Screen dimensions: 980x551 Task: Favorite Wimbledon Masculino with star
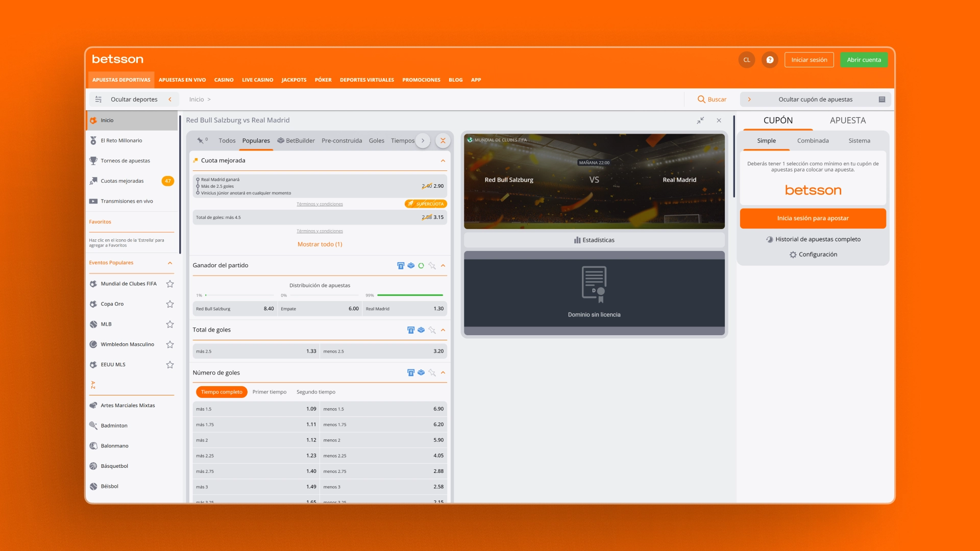click(170, 344)
